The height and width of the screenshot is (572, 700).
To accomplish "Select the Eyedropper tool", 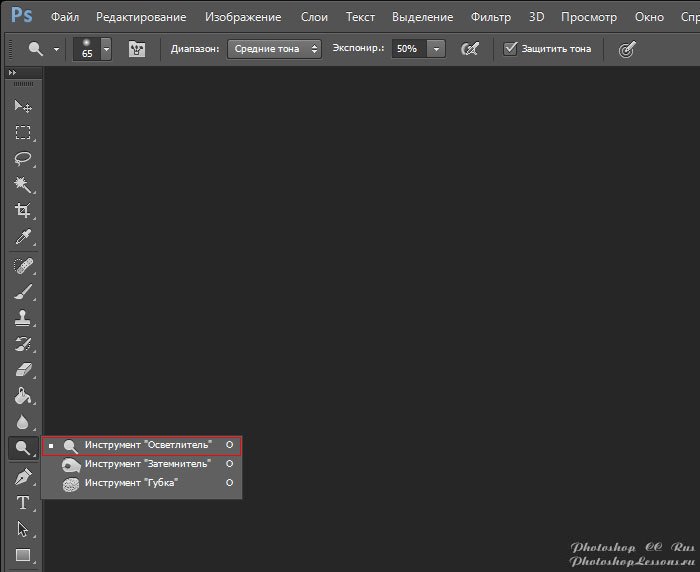I will tap(22, 237).
